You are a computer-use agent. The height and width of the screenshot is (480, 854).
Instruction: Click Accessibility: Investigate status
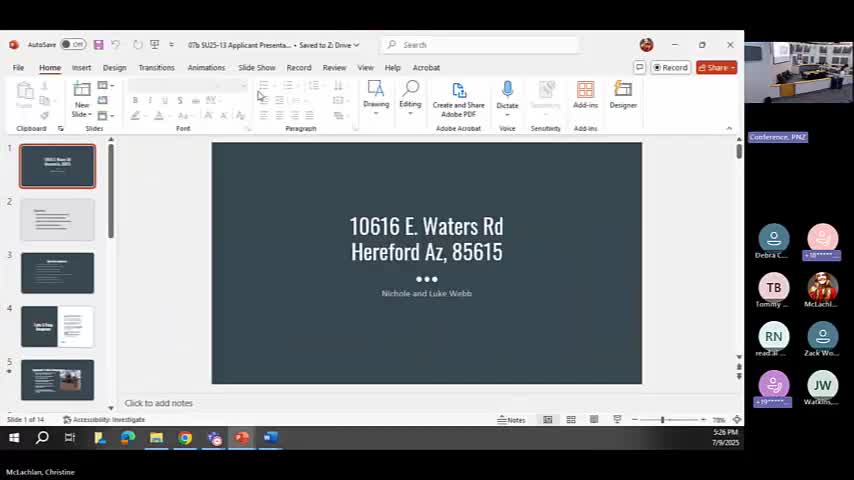tap(104, 420)
